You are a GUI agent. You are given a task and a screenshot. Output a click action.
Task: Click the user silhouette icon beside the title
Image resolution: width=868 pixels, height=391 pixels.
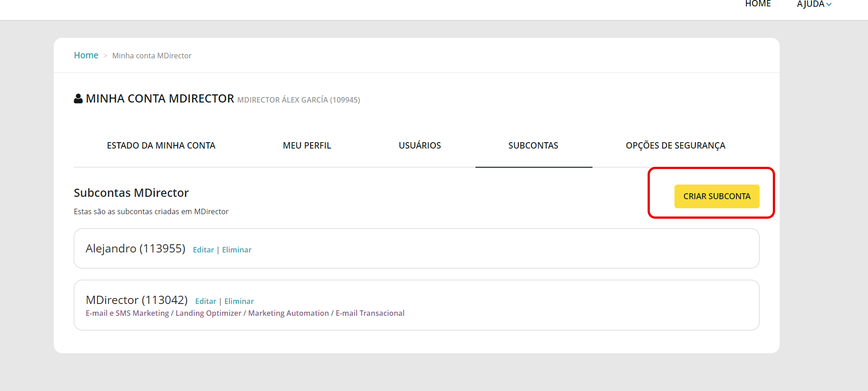tap(78, 98)
